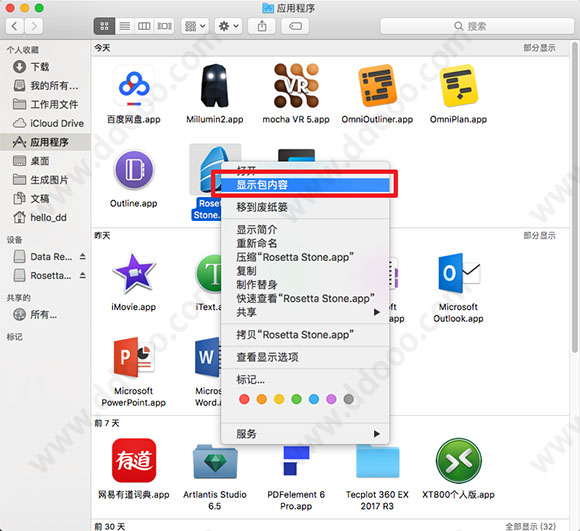This screenshot has height=531, width=580.
Task: Select the iMovie.app icon
Action: [x=134, y=273]
